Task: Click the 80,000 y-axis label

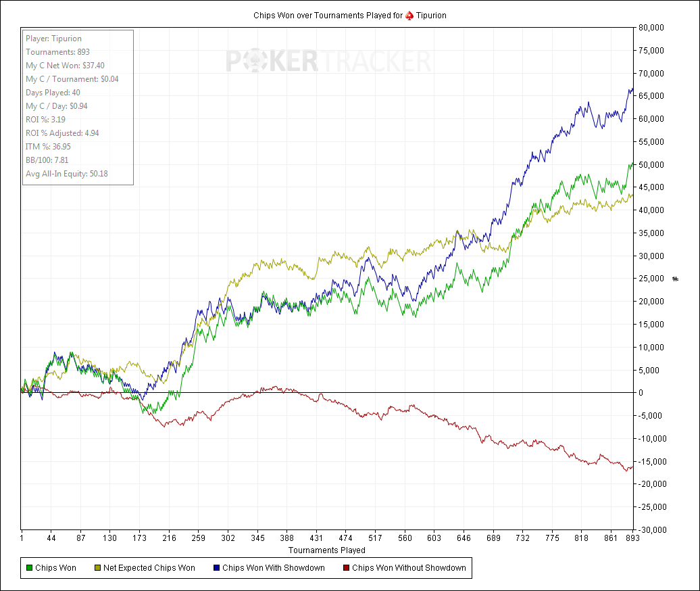Action: 651,28
